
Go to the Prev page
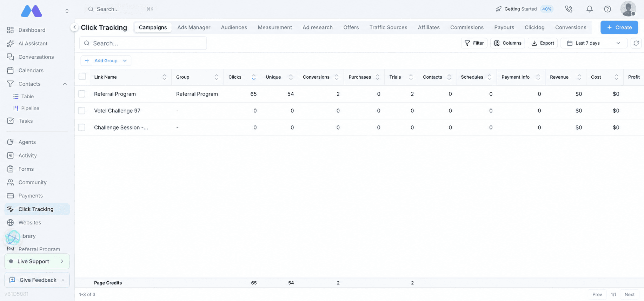click(x=597, y=294)
